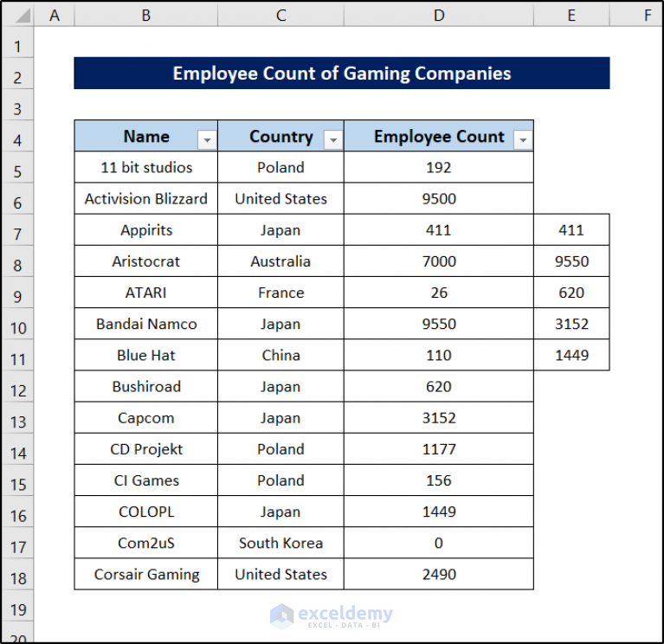Select cell E11 showing 1449
This screenshot has width=664, height=644.
click(571, 355)
